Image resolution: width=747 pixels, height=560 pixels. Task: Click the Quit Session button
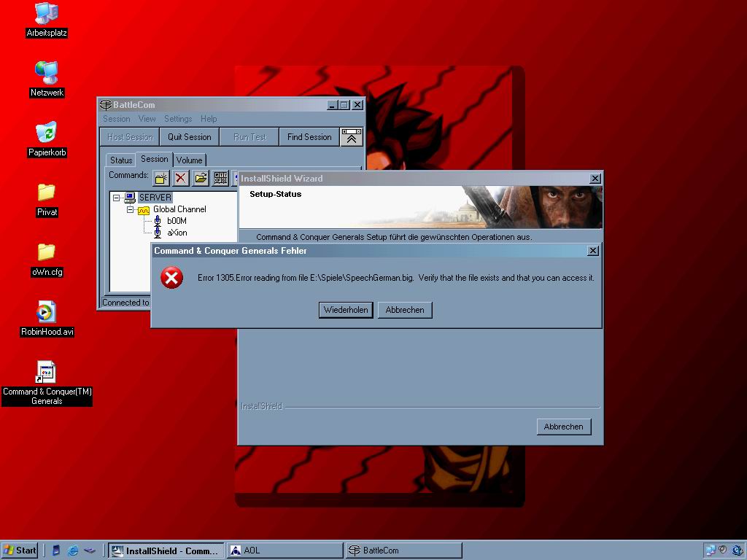(x=189, y=136)
